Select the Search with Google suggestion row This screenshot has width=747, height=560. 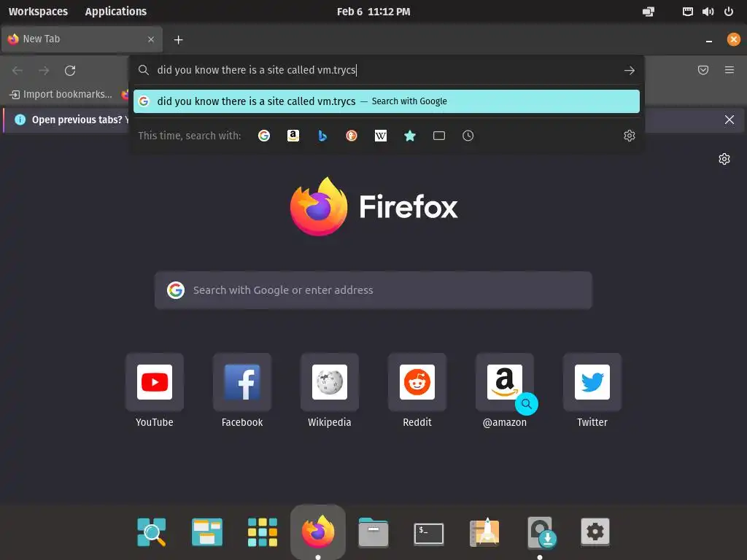click(387, 101)
